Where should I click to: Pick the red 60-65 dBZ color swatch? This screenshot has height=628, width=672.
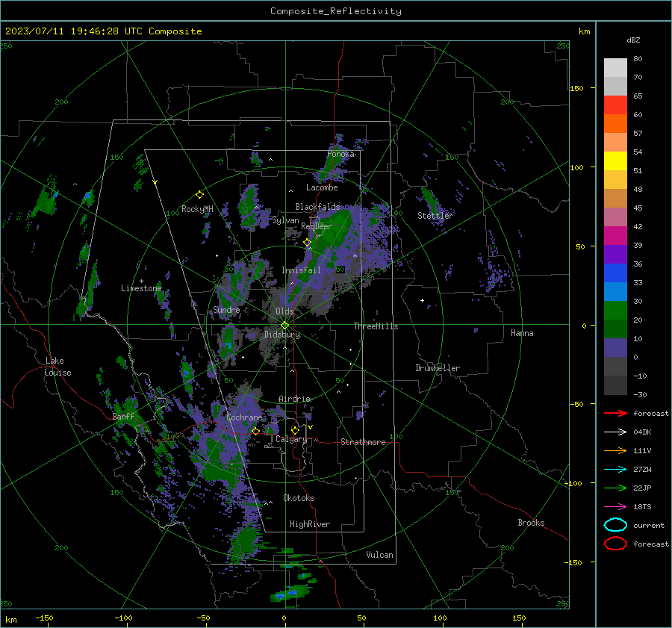pyautogui.click(x=615, y=105)
